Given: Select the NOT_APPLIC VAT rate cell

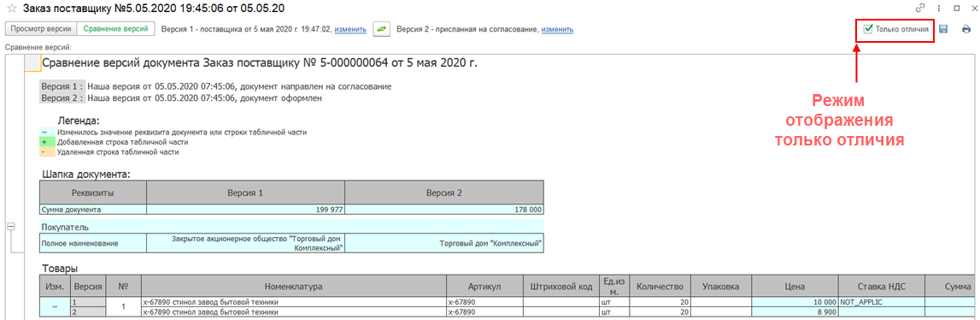Looking at the screenshot, I should (x=882, y=303).
